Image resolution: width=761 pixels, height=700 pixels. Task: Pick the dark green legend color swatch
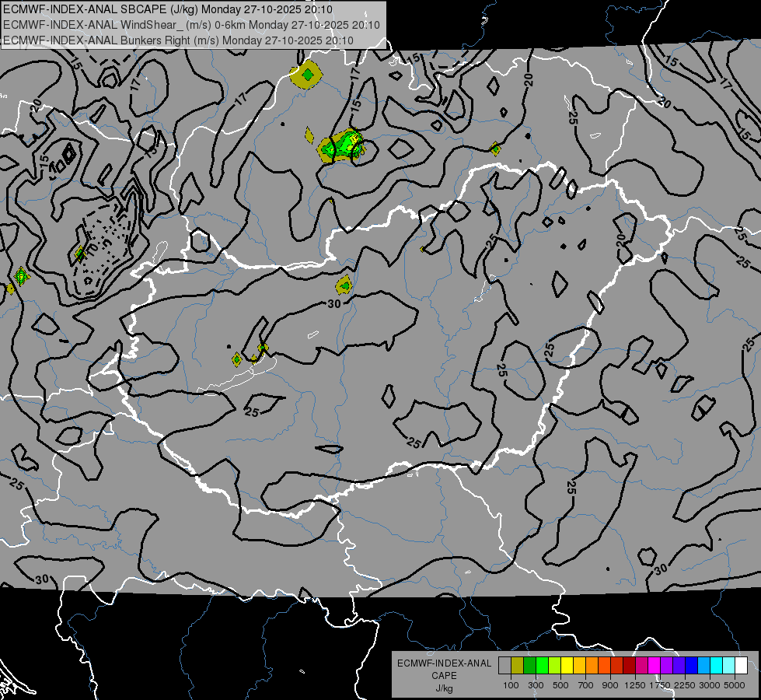click(530, 665)
